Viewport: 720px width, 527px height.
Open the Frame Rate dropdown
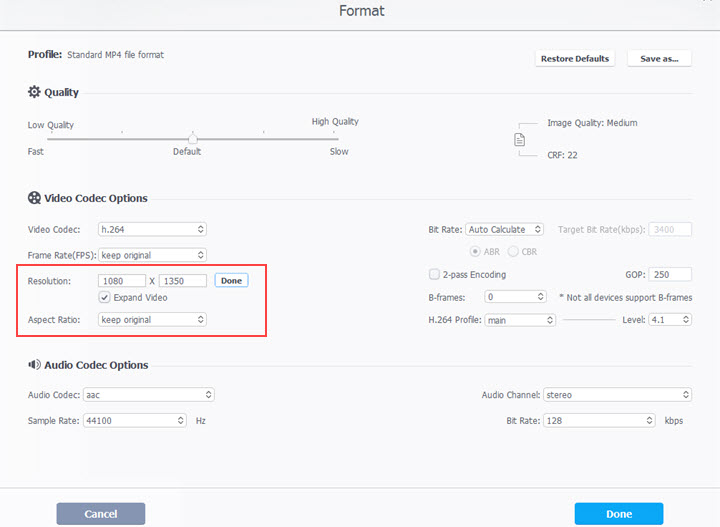tap(152, 255)
